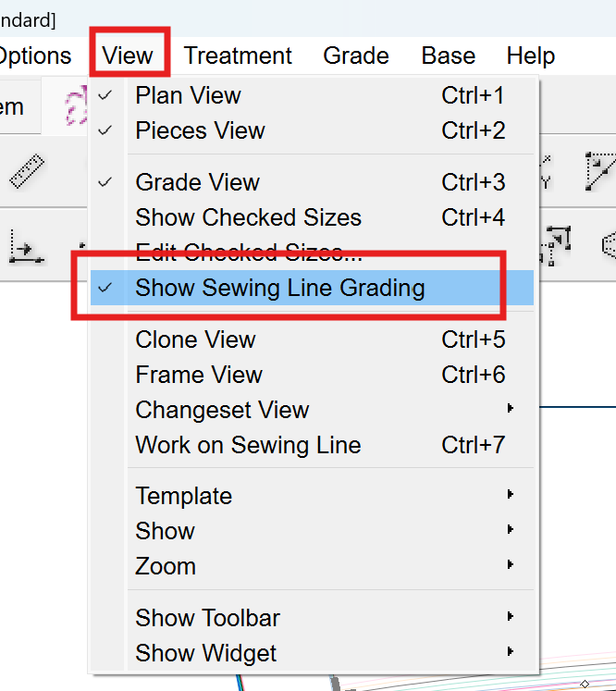This screenshot has width=616, height=691.
Task: Click the pink dashed icon in the tab strip
Action: tap(72, 105)
